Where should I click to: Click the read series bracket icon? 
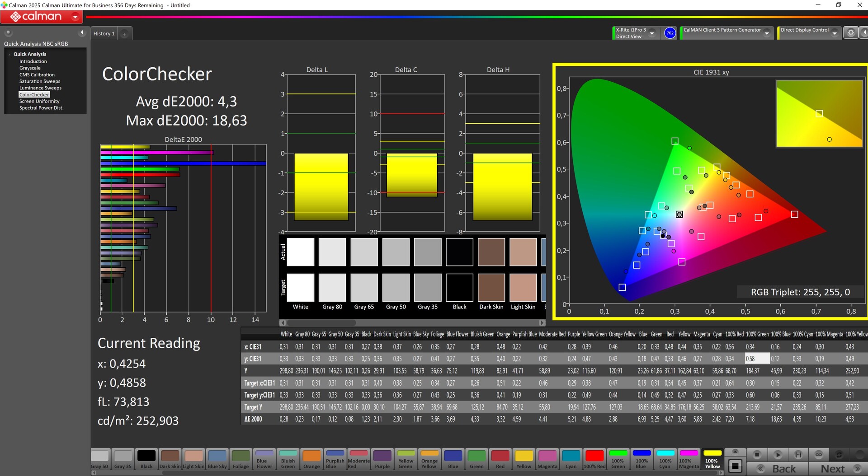coord(798,455)
